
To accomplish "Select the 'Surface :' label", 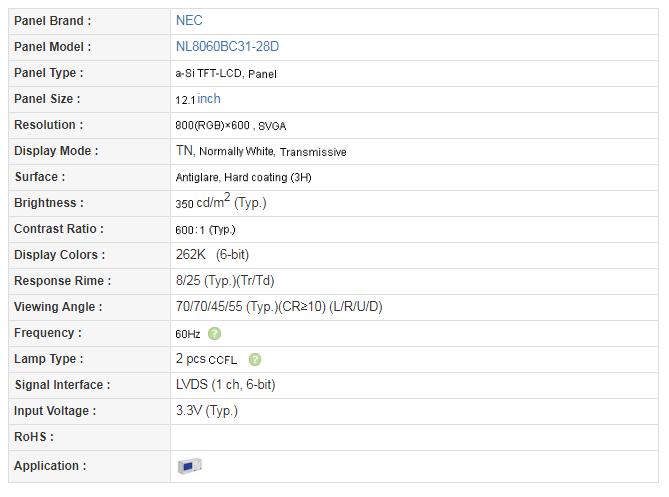I will point(40,177).
